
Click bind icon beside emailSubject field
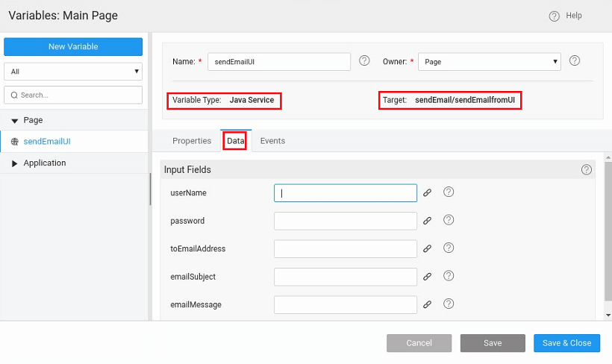pos(428,277)
